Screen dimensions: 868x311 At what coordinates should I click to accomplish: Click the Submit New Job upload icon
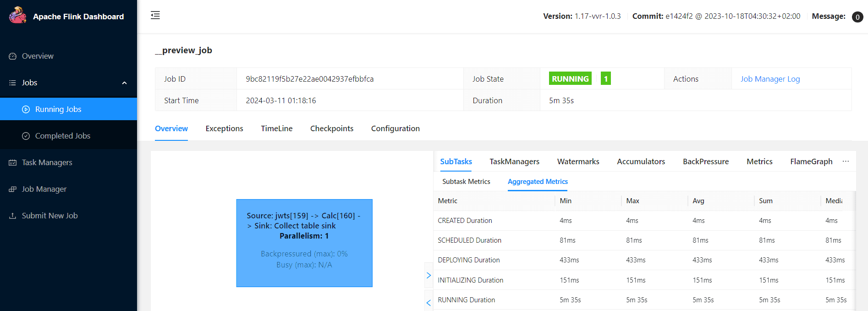click(x=13, y=216)
